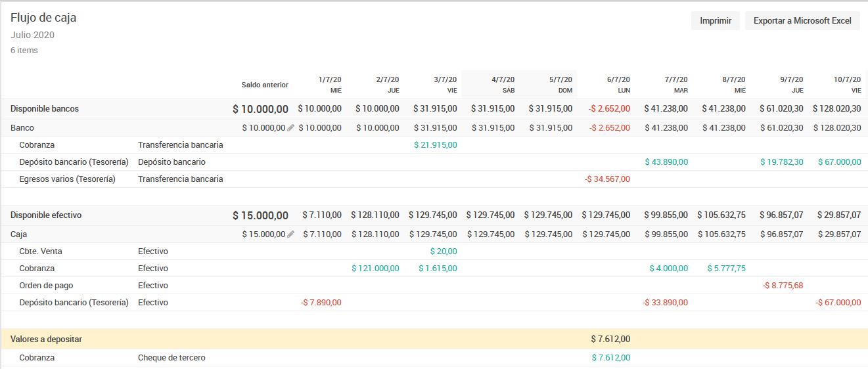Viewport: 868px width, 369px height.
Task: Click the Imprimir button
Action: point(716,21)
